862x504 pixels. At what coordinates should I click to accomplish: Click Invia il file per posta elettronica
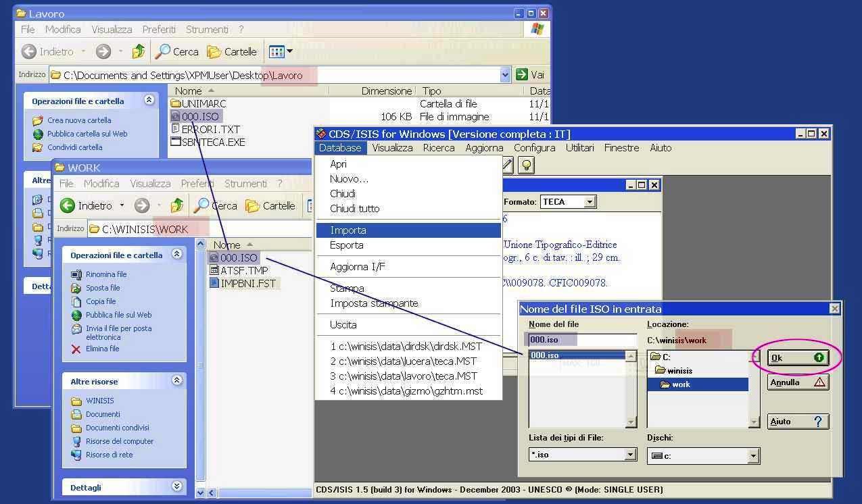pos(118,332)
